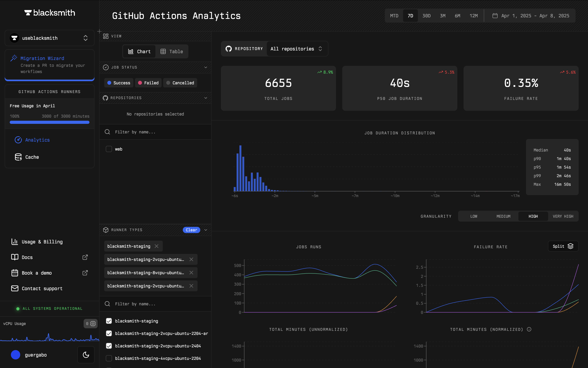Uncheck blacksmith-staging runner checkbox
The height and width of the screenshot is (368, 588).
pos(109,321)
